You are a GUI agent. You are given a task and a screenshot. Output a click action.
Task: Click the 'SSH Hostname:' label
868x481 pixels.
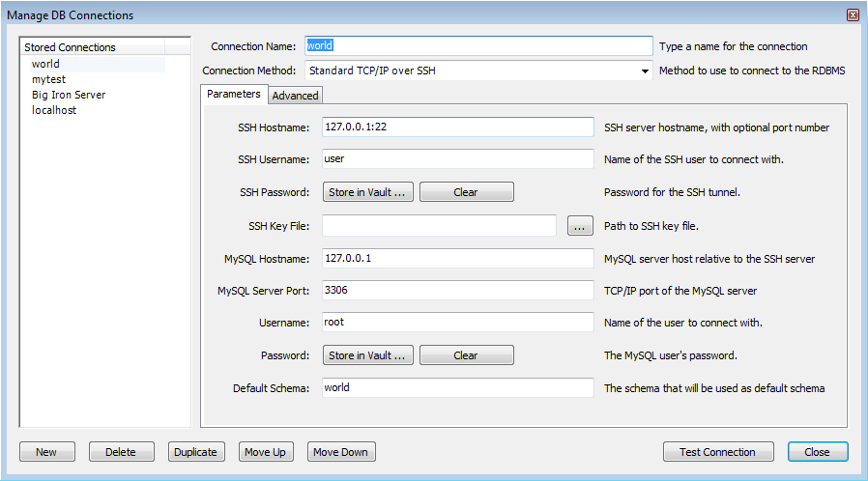pyautogui.click(x=274, y=127)
